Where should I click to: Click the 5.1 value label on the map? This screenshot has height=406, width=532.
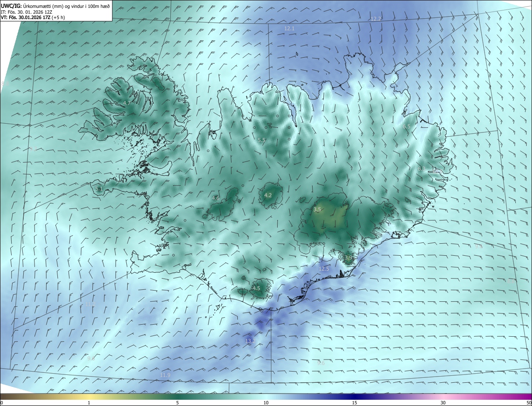coord(99,189)
